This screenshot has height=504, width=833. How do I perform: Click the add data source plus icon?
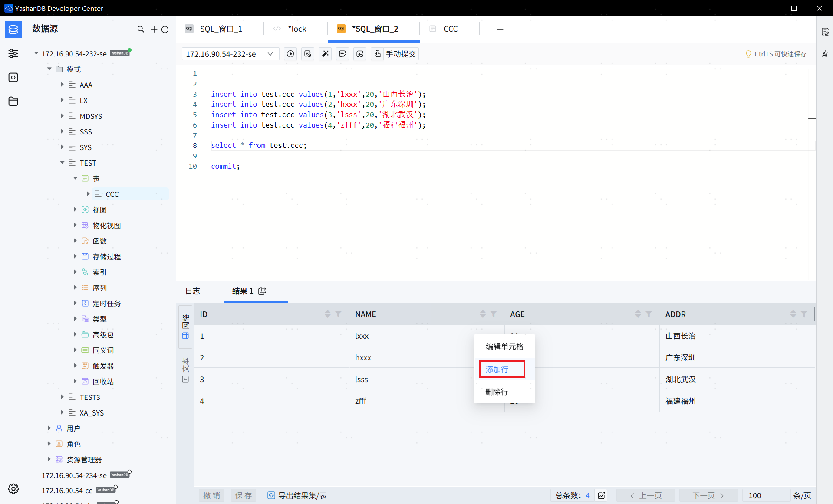coord(154,29)
